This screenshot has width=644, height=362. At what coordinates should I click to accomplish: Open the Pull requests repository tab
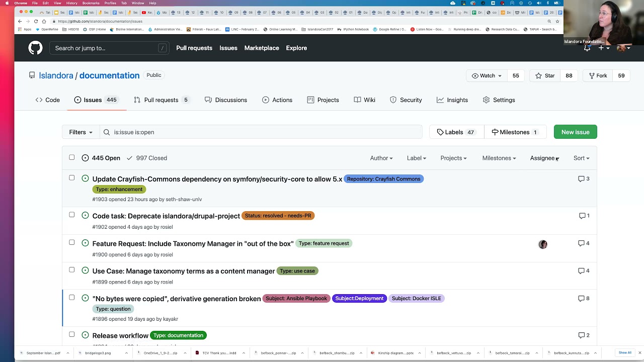click(161, 100)
